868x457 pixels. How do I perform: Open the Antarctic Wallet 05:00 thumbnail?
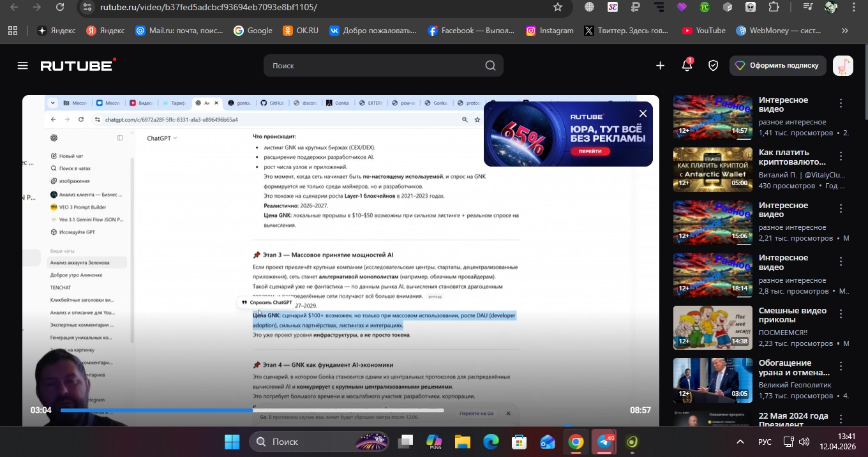[712, 170]
